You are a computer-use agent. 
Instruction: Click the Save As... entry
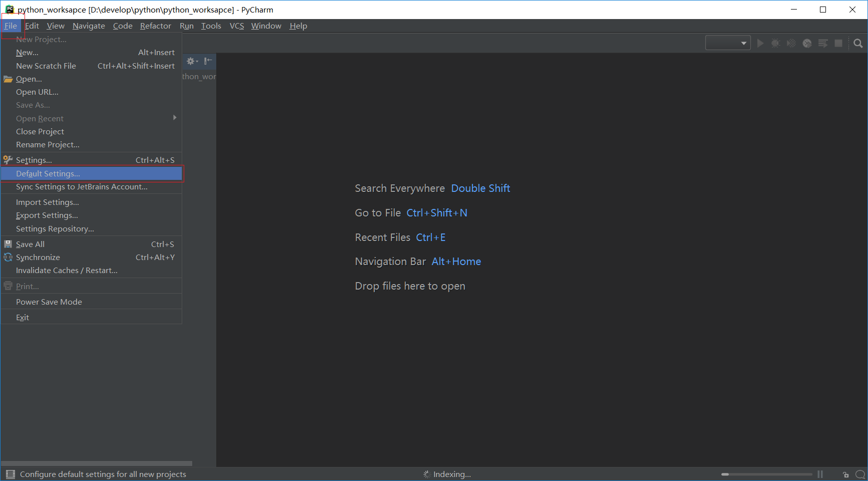coord(92,105)
